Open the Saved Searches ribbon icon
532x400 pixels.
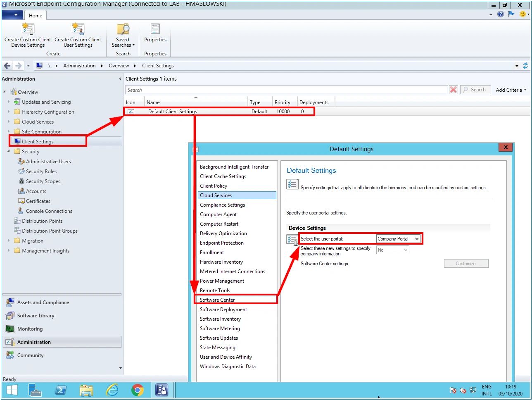(123, 29)
